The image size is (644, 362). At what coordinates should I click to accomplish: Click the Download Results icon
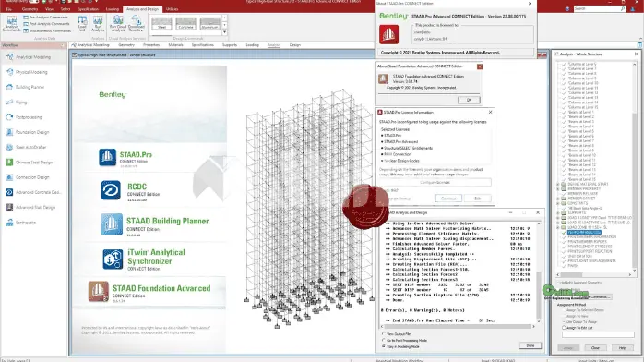136,24
